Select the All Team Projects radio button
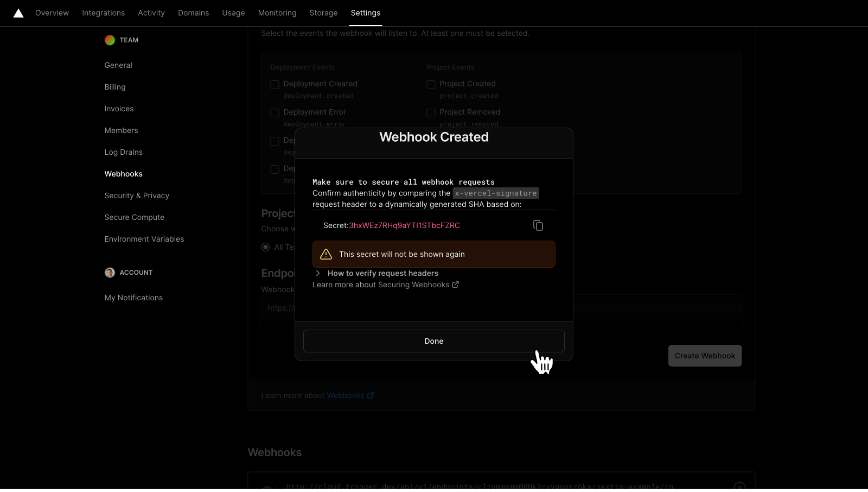 pos(266,247)
